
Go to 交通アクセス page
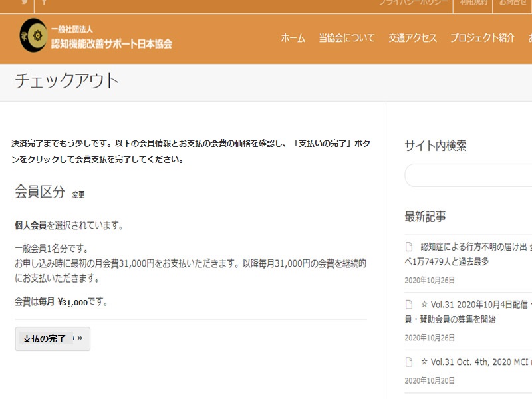413,38
